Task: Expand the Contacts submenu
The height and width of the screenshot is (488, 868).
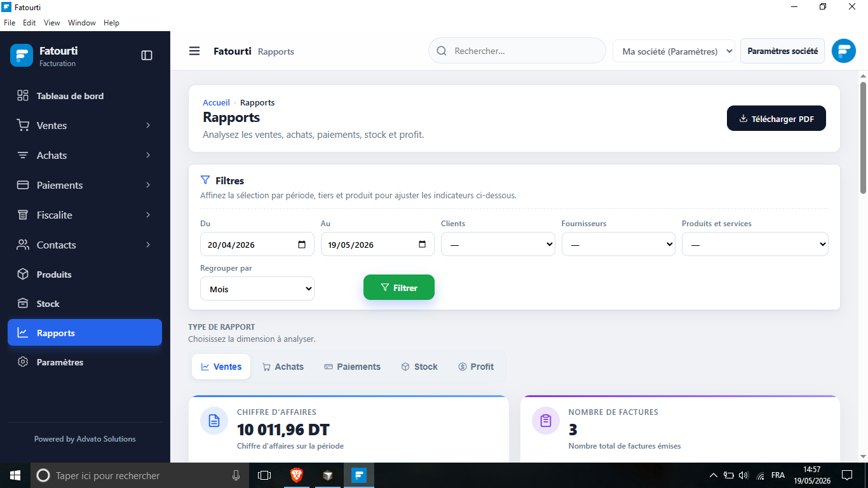Action: [148, 245]
